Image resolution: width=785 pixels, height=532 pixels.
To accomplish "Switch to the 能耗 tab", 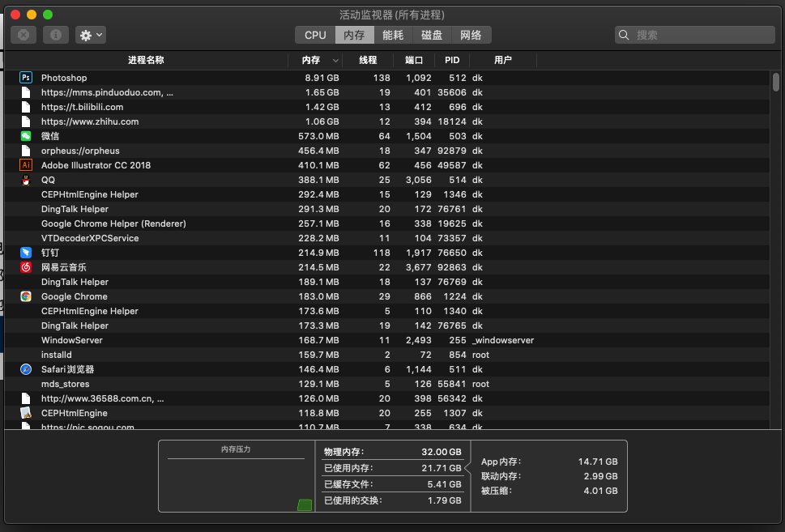I will pyautogui.click(x=392, y=35).
